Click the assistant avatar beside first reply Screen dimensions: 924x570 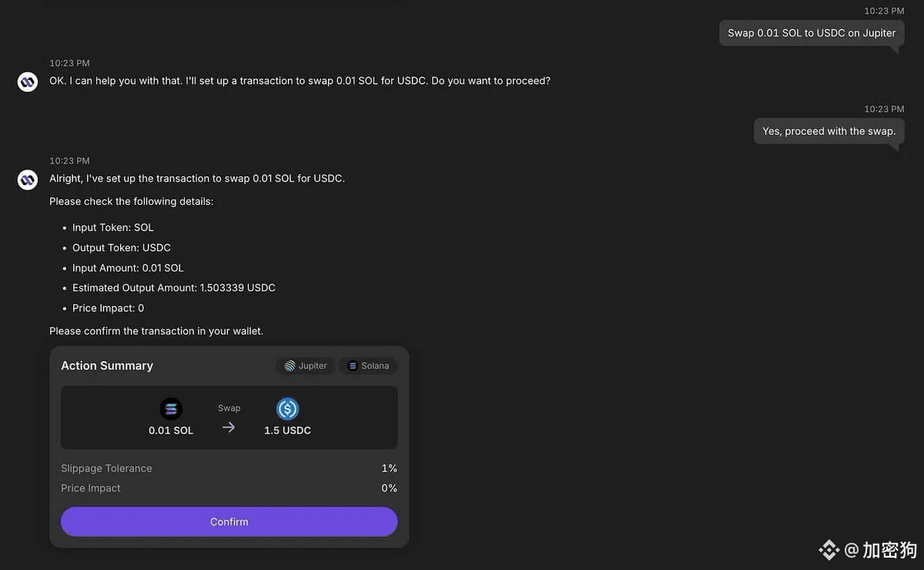(x=28, y=82)
